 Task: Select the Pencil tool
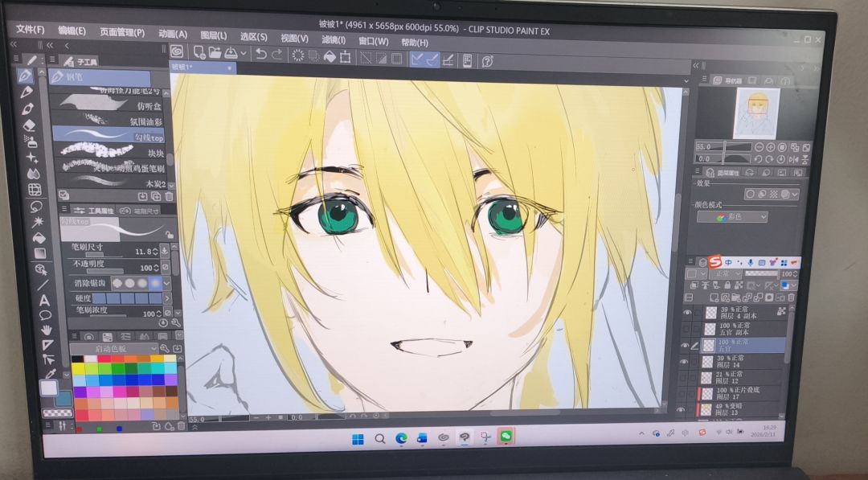27,92
